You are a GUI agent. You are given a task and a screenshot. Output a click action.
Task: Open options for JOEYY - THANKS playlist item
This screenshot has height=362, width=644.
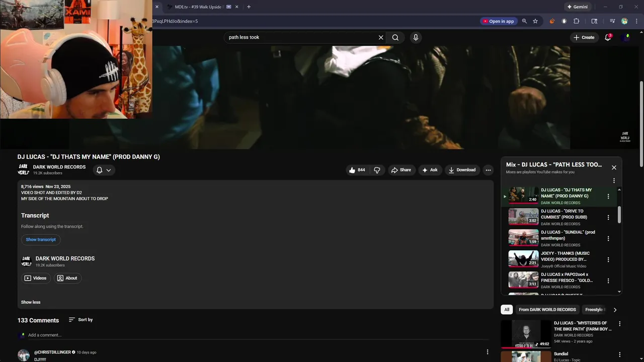[x=608, y=260]
